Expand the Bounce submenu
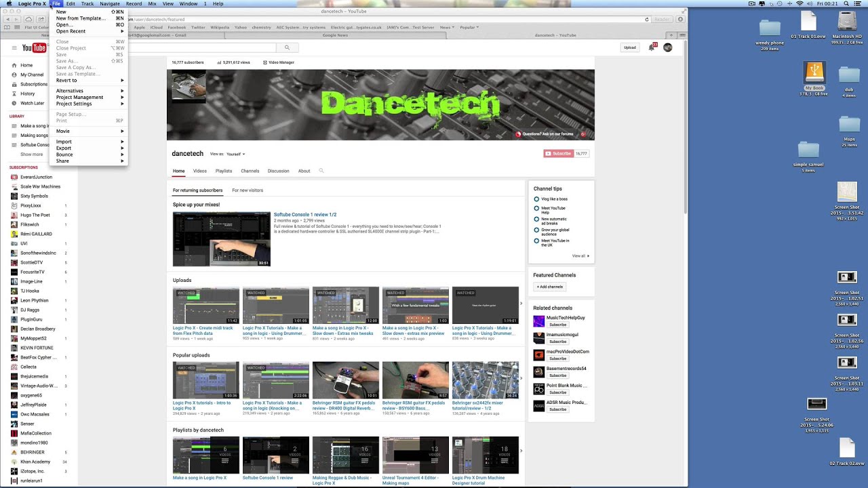 [x=89, y=155]
